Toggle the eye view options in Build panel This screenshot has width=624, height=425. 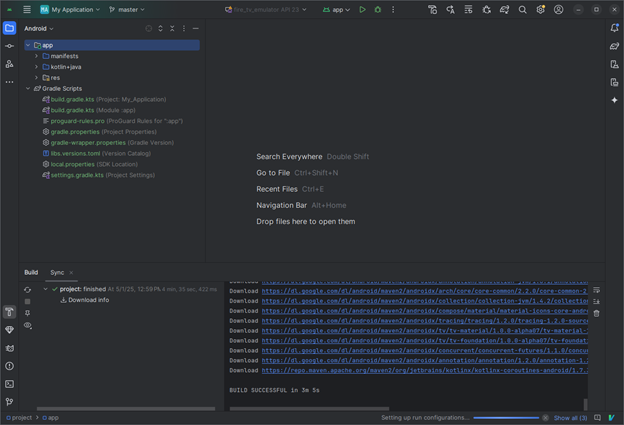28,326
